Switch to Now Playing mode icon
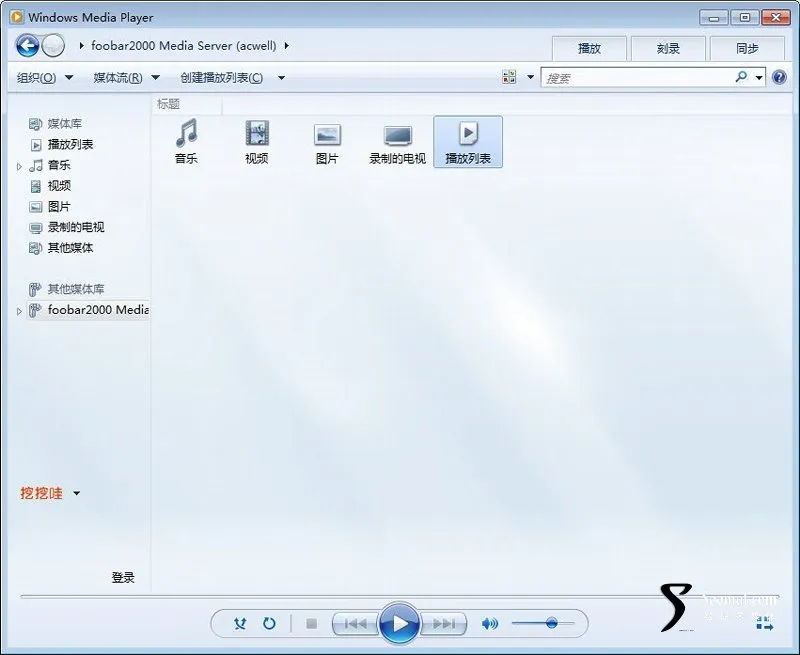The image size is (800, 655). click(x=765, y=623)
